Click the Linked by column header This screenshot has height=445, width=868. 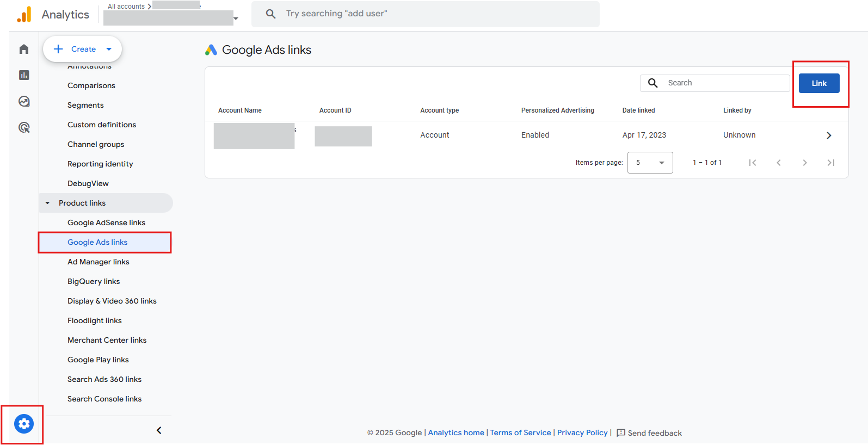point(737,110)
